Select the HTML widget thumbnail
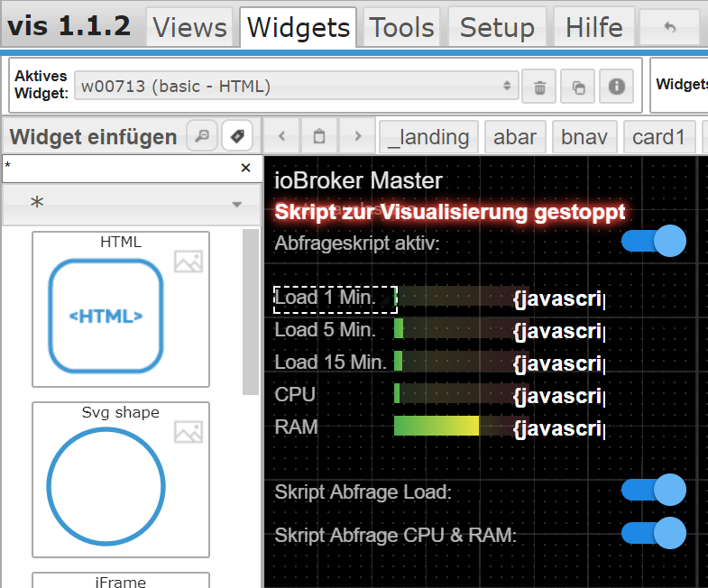708x588 pixels. tap(121, 309)
